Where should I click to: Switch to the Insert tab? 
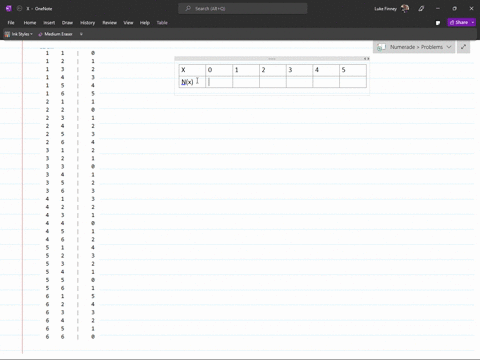49,23
